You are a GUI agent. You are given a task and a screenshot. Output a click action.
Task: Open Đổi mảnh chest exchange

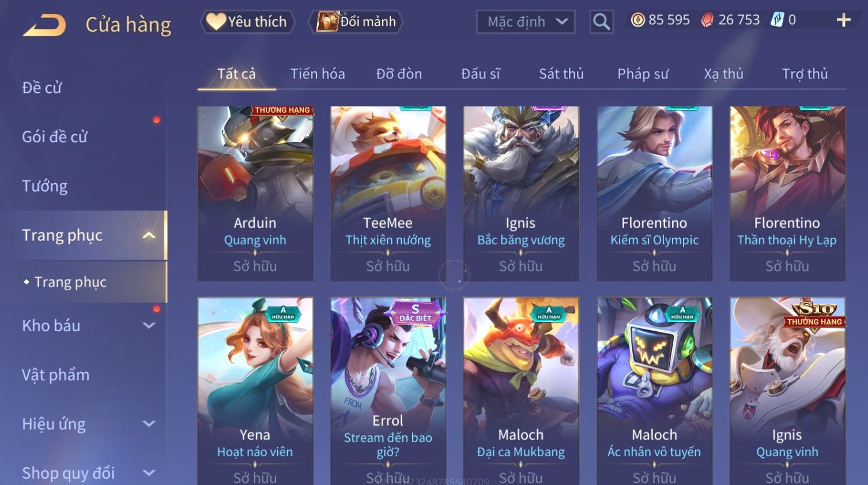pyautogui.click(x=357, y=22)
